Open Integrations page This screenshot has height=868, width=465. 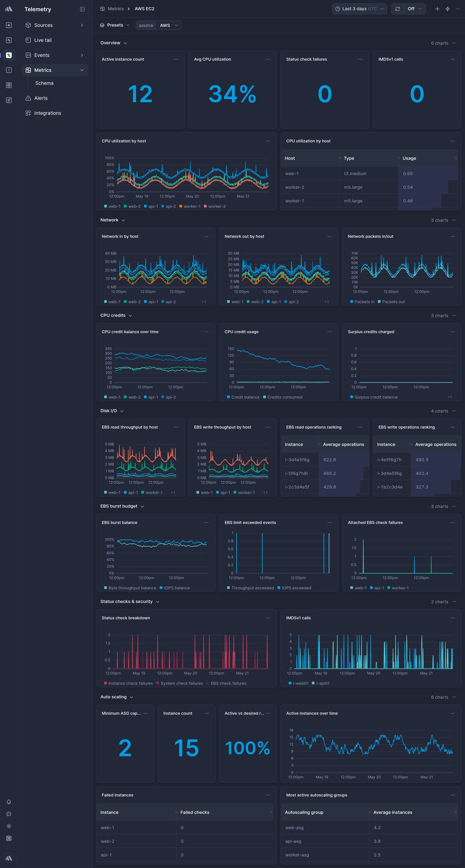(x=55, y=113)
